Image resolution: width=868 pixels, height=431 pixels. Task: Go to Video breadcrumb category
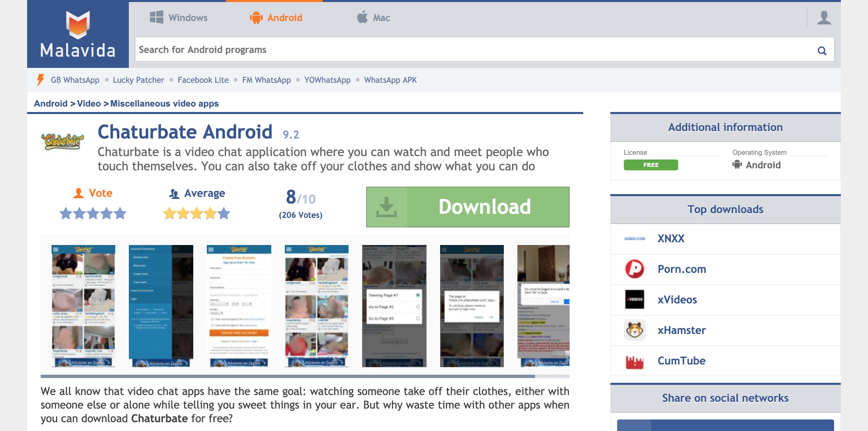[89, 104]
